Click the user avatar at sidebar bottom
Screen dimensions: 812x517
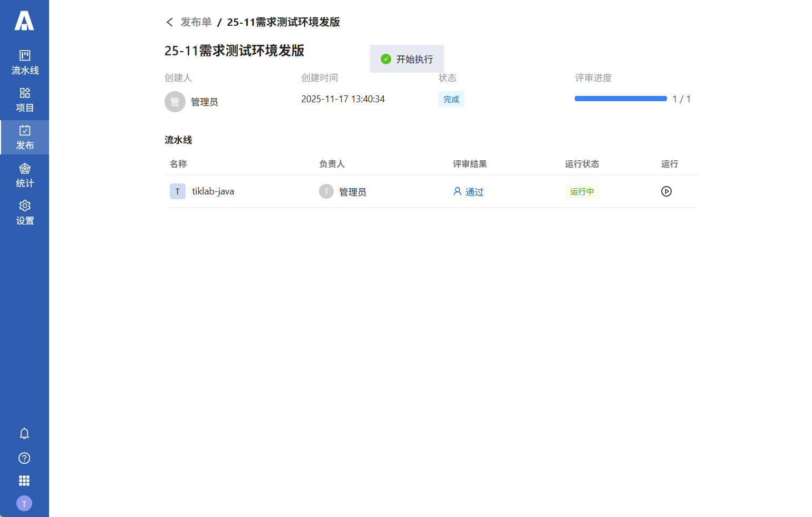tap(24, 503)
